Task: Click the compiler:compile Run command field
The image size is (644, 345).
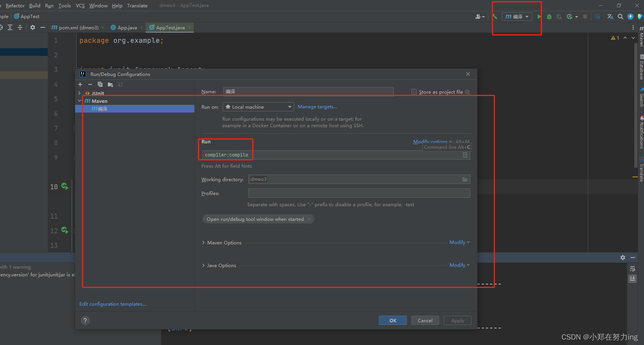Action: click(x=336, y=155)
